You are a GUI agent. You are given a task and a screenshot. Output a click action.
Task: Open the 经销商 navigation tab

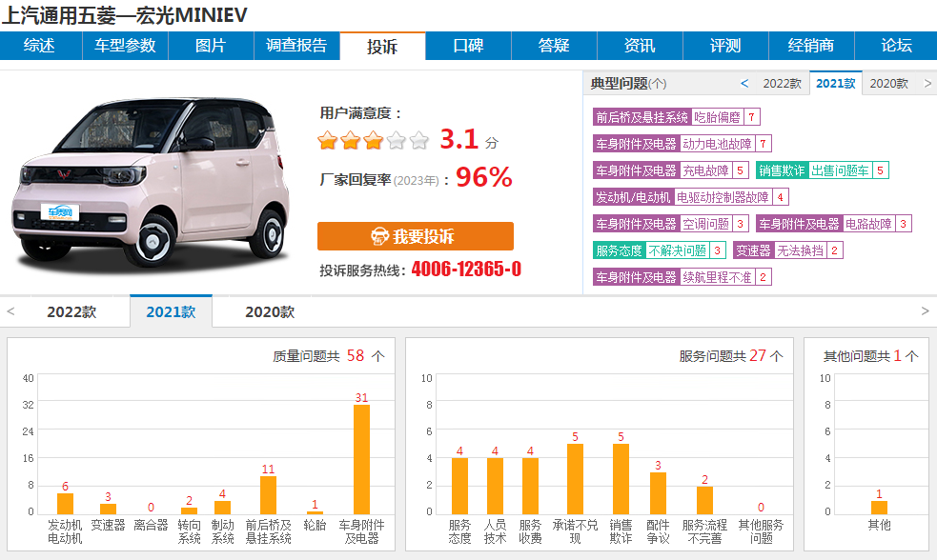(x=811, y=46)
